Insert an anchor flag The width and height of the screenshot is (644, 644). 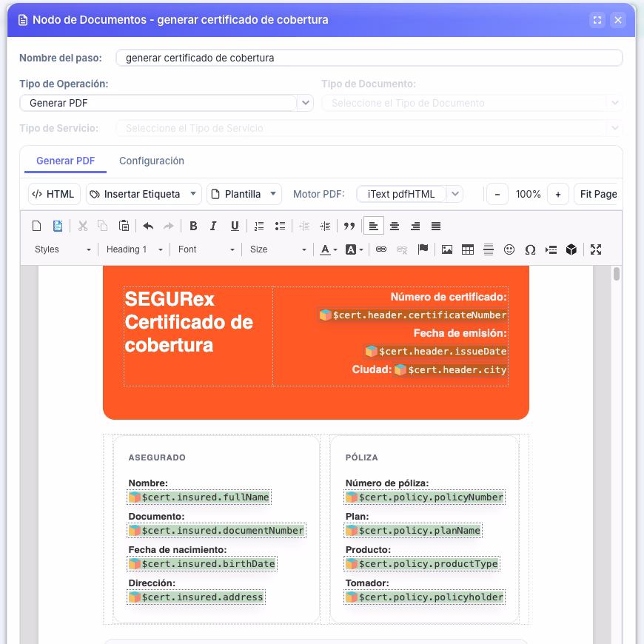pyautogui.click(x=423, y=249)
